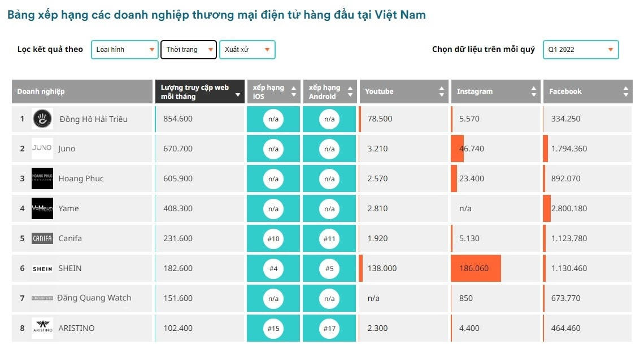Click the SHEIN logo
644x353 pixels.
coord(42,268)
